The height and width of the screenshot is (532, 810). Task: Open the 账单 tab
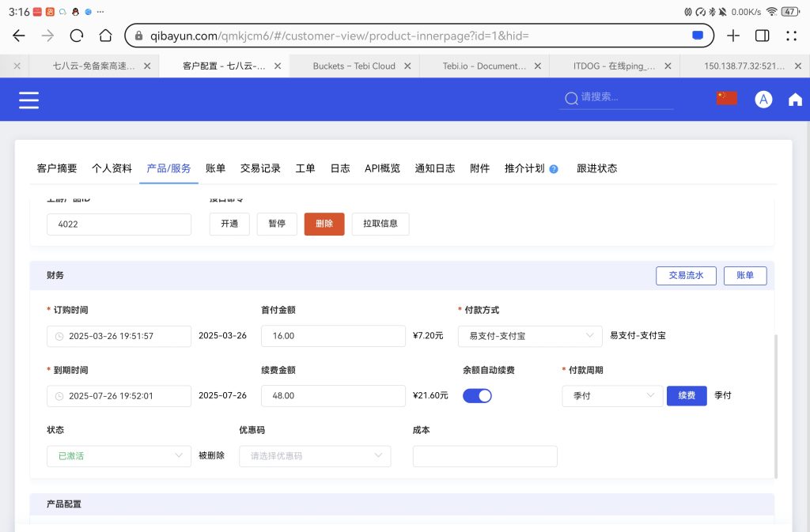tap(215, 168)
